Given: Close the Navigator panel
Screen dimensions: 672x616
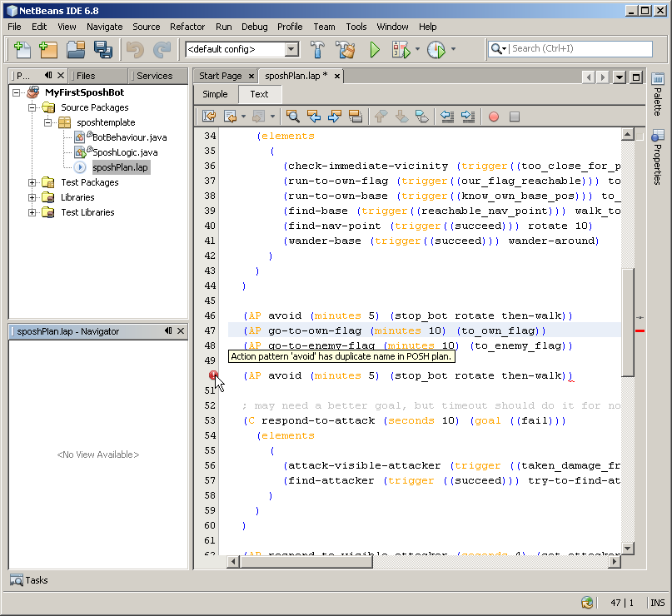Looking at the screenshot, I should (181, 330).
